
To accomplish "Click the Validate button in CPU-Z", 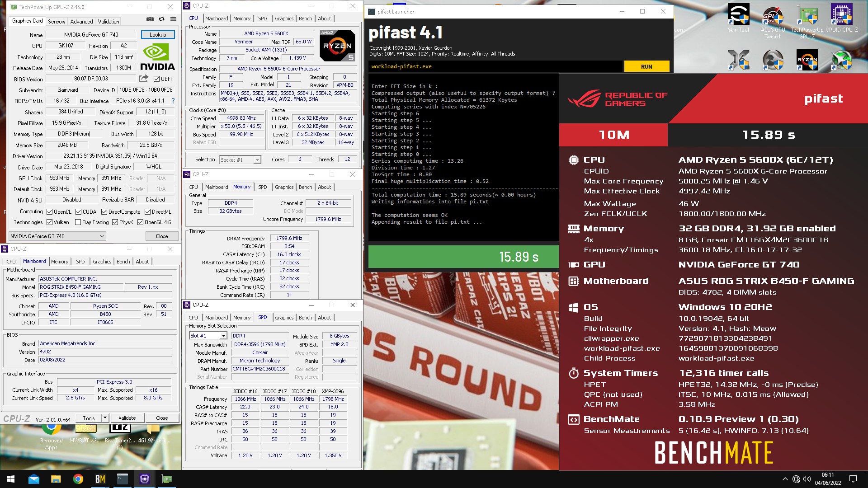I will click(x=127, y=418).
